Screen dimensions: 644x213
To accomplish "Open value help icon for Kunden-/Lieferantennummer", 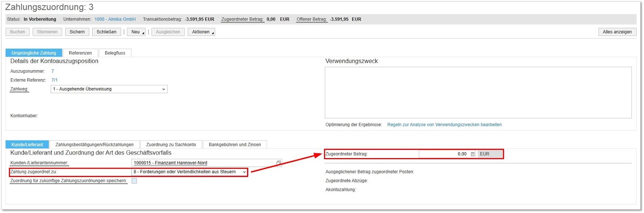I will pyautogui.click(x=279, y=163).
